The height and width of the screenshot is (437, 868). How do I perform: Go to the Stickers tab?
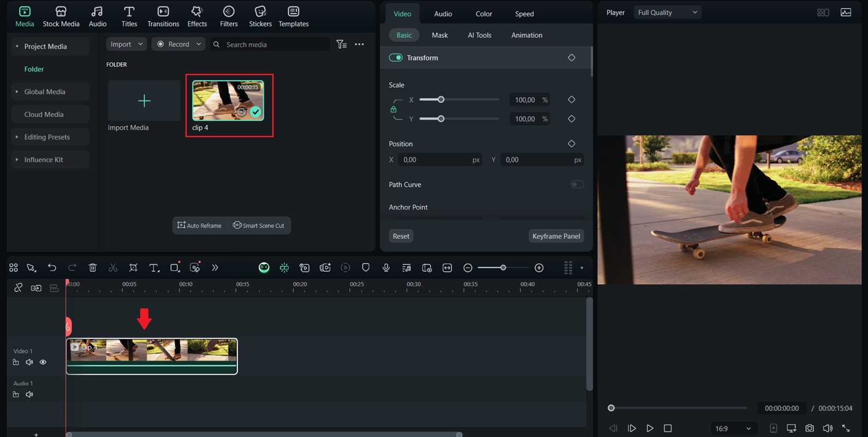260,16
